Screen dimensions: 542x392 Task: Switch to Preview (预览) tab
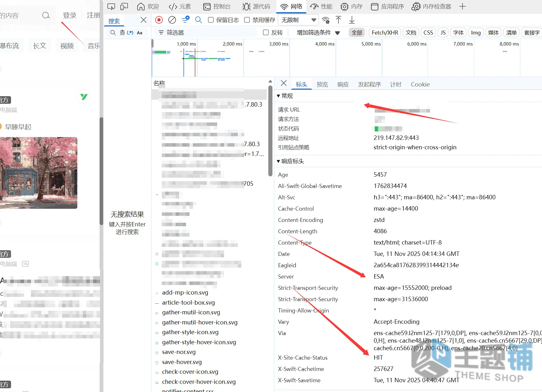pyautogui.click(x=322, y=84)
